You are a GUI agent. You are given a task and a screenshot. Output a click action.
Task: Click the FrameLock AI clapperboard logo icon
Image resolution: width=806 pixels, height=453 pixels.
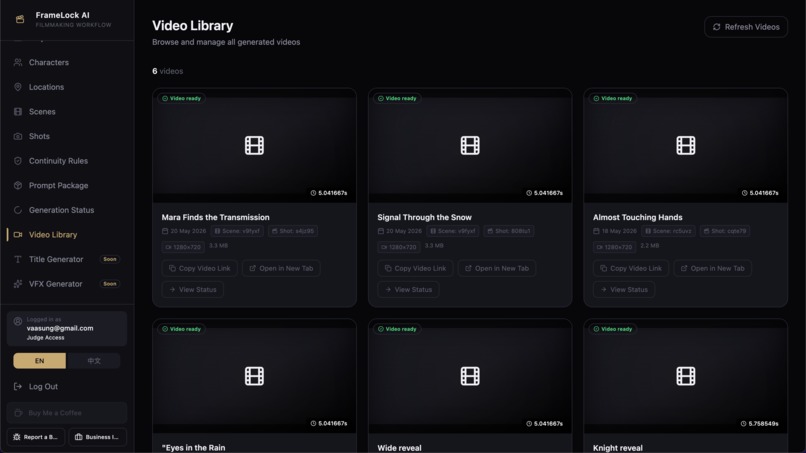pos(20,20)
